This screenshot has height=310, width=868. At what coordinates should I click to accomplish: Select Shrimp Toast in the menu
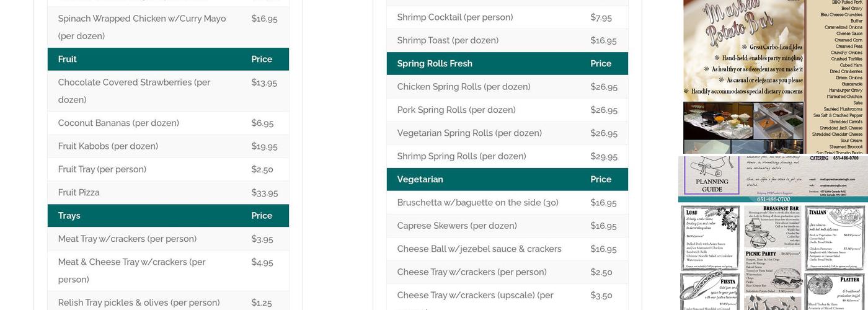[x=448, y=41]
